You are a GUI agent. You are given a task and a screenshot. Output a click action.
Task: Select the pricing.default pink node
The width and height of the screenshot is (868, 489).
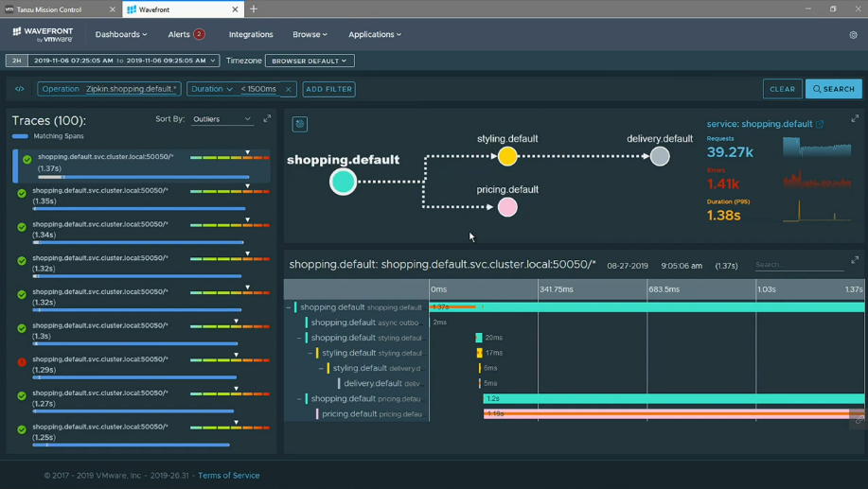[507, 207]
